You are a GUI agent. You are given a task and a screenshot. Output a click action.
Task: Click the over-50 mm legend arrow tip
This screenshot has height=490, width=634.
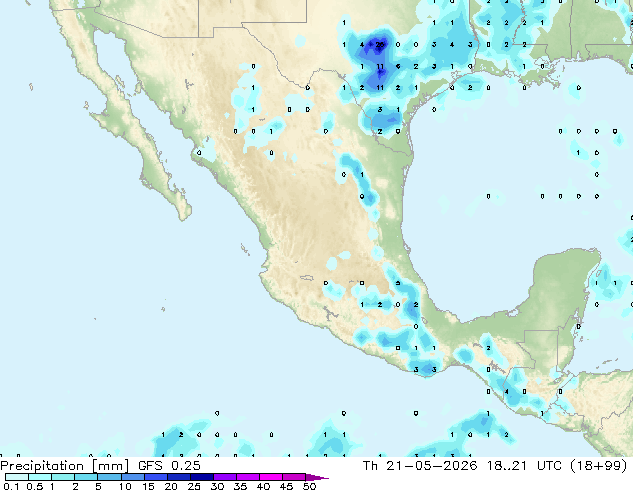pos(317,477)
